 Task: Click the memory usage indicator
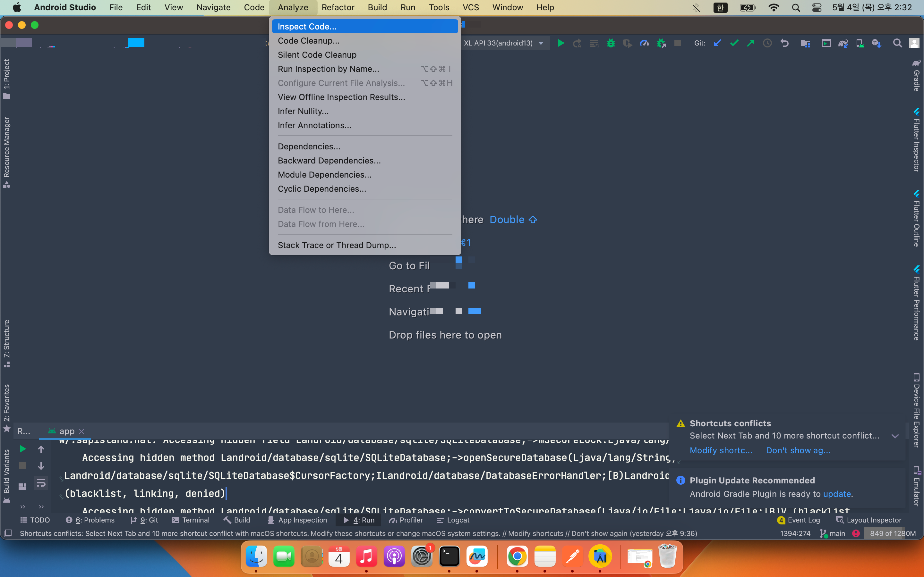892,533
